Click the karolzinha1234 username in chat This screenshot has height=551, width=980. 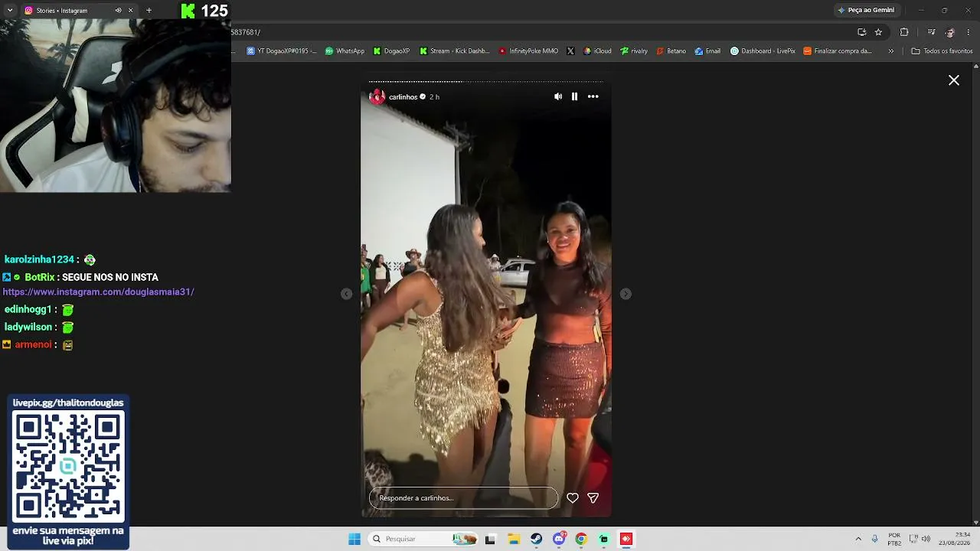pos(39,259)
